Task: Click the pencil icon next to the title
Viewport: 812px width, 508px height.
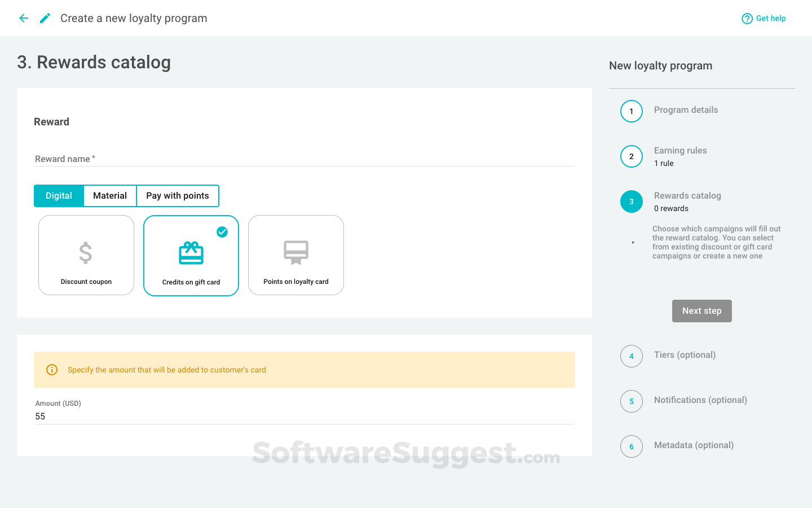Action: coord(45,18)
